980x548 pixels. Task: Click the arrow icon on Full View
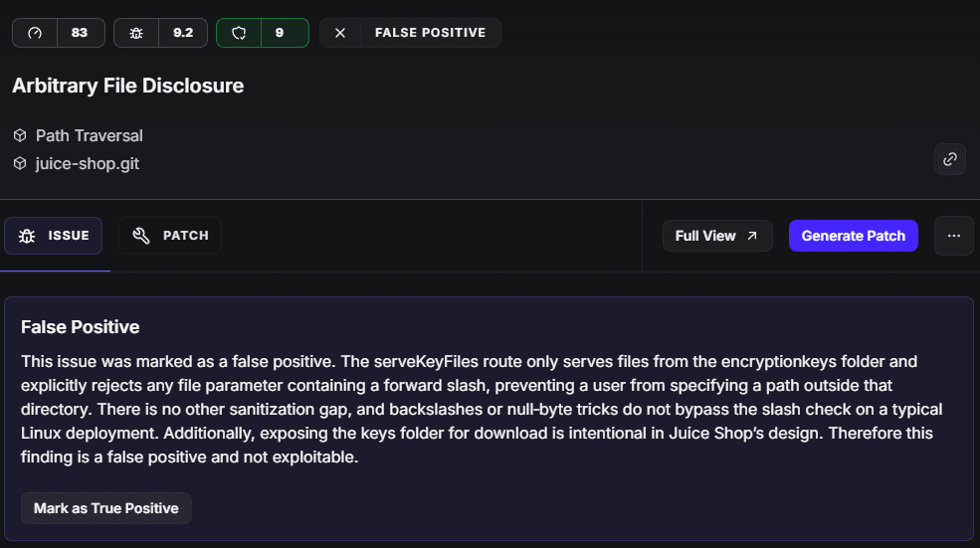point(752,236)
